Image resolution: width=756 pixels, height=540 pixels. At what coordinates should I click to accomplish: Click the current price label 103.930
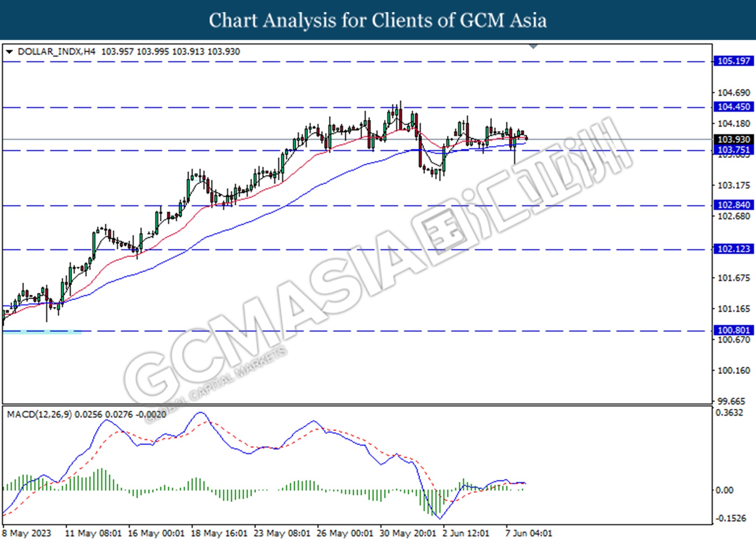pos(733,140)
